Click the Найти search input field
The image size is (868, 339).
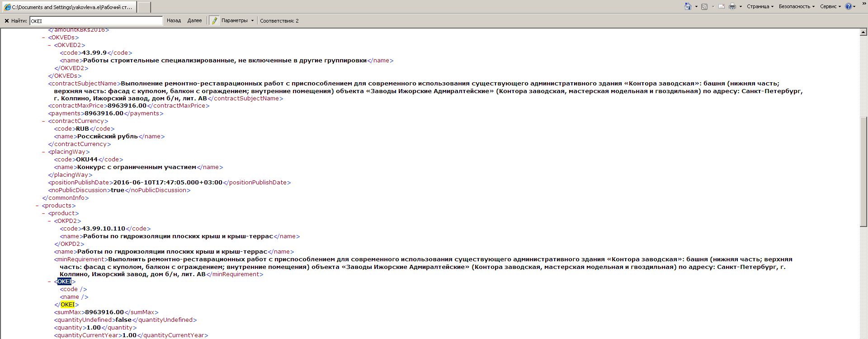96,21
